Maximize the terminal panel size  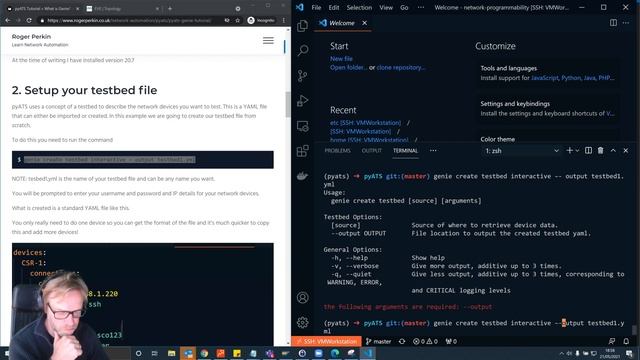tap(613, 151)
